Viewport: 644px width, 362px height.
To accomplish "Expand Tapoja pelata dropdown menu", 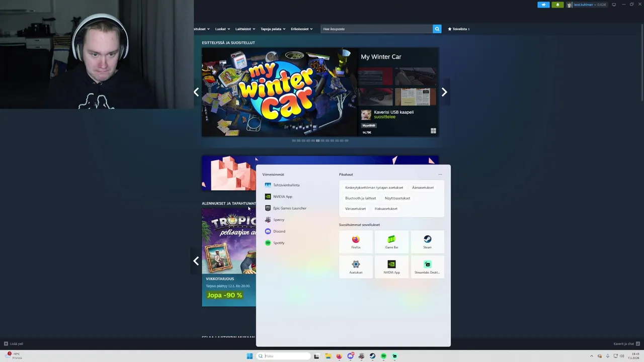I will point(273,29).
